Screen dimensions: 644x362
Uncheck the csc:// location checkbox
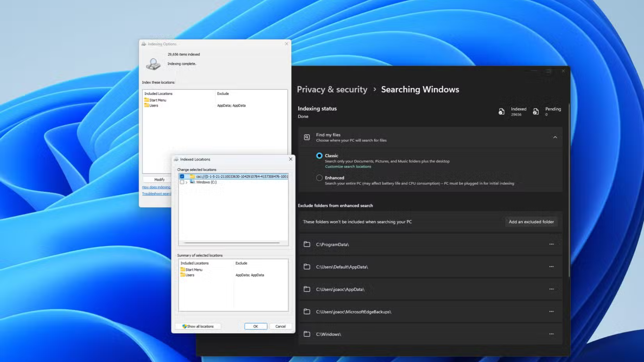click(x=181, y=176)
